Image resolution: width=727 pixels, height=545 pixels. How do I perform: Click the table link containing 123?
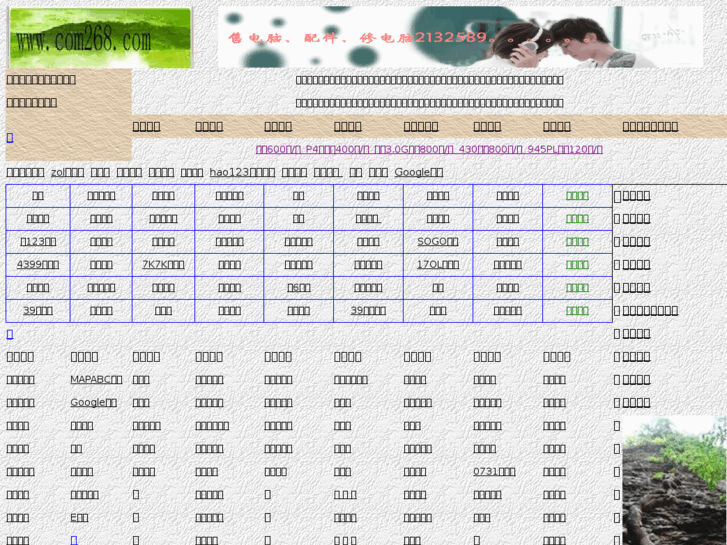point(38,242)
